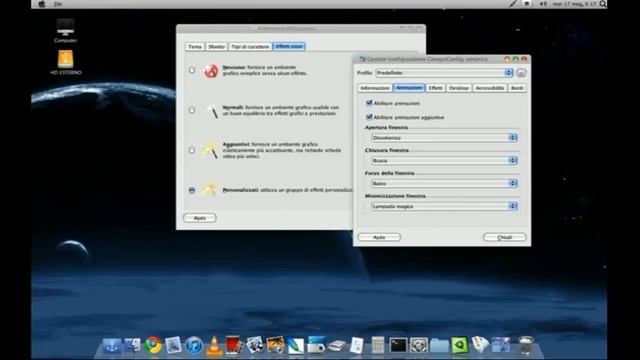Open the workspace switcher dock icon
640x360 pixels.
point(501,345)
